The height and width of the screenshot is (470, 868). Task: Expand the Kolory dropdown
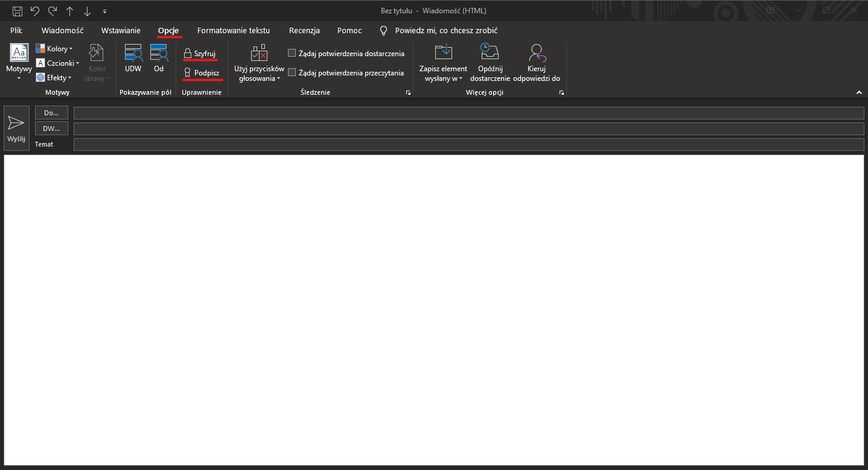click(54, 49)
